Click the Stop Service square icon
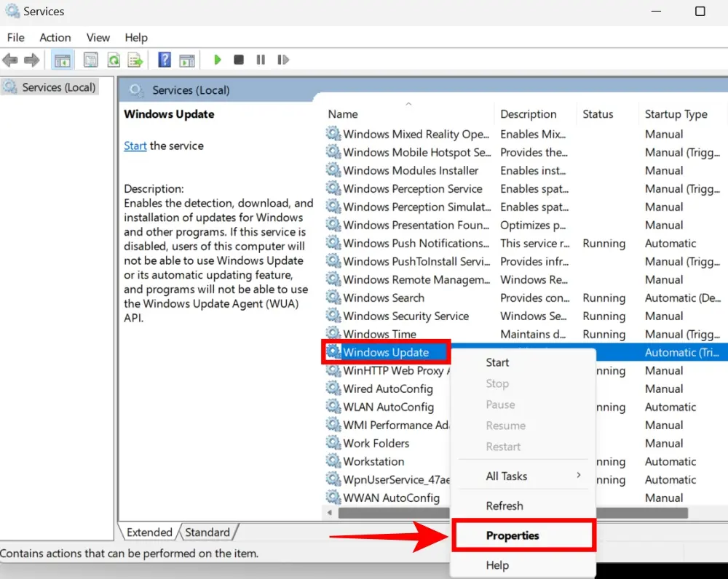Screen dimensions: 728x579 (239, 60)
